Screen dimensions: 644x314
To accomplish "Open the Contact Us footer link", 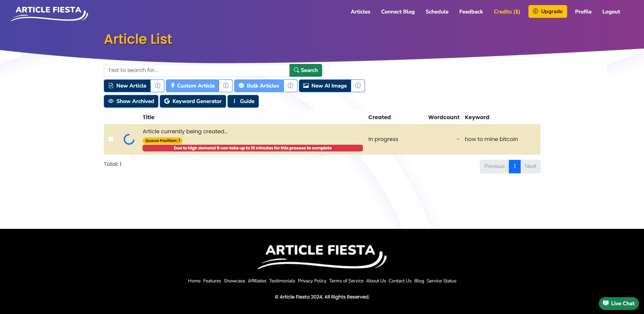I will point(400,281).
